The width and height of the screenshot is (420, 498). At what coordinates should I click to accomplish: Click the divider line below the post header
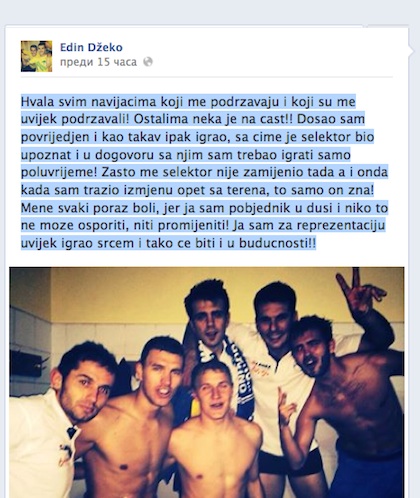coord(207,77)
